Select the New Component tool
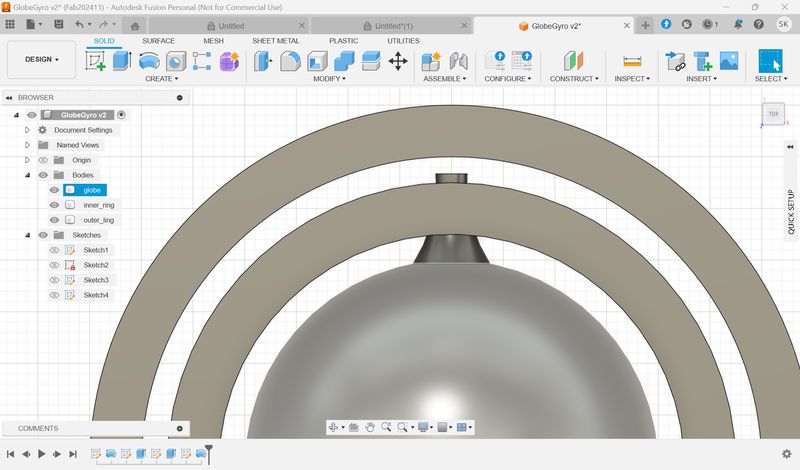The width and height of the screenshot is (800, 470). click(x=431, y=61)
